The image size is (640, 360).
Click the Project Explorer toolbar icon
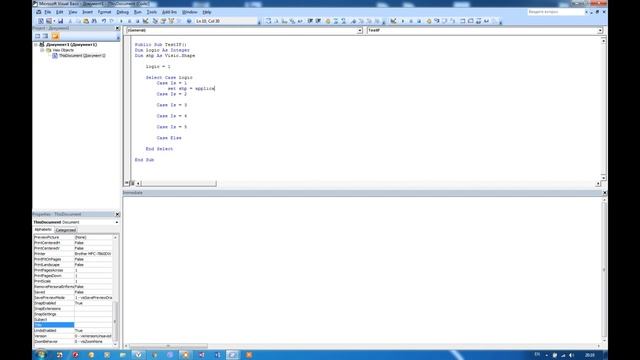155,21
